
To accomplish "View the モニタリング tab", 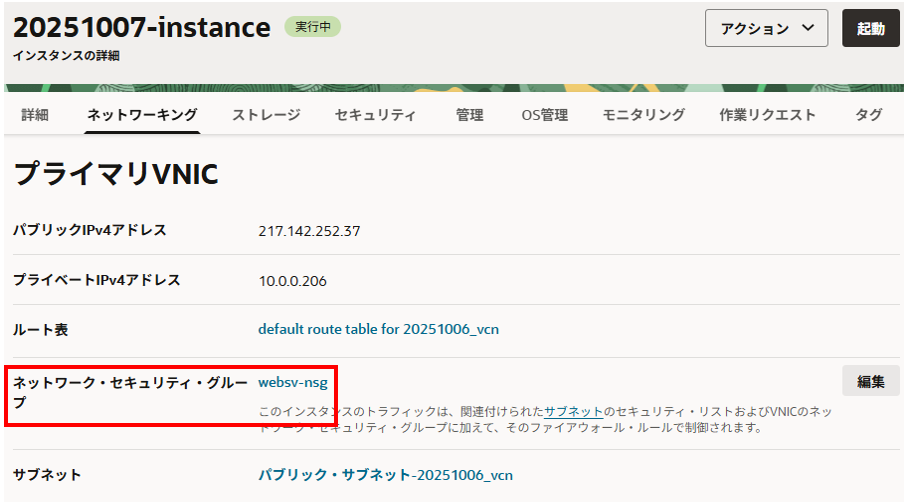I will pyautogui.click(x=643, y=115).
